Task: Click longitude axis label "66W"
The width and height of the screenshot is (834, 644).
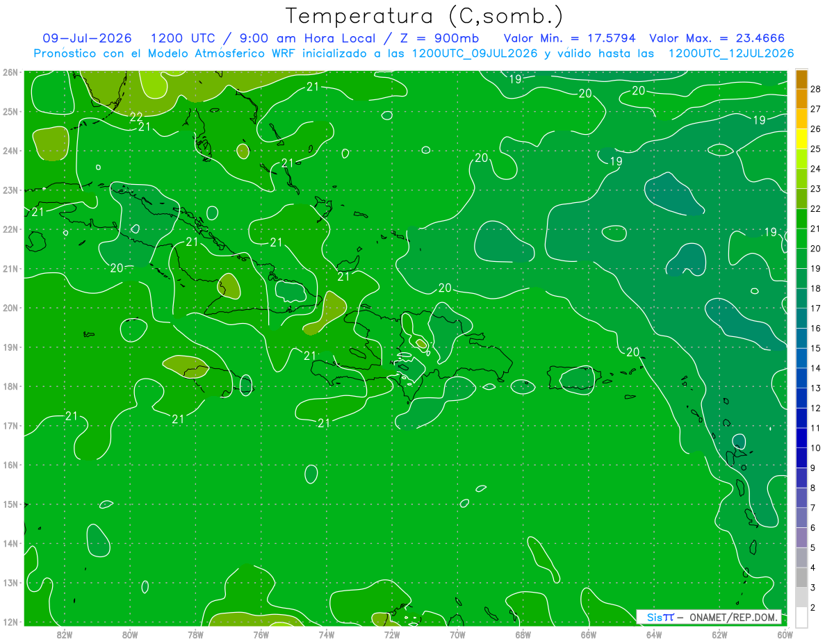Action: coord(588,634)
